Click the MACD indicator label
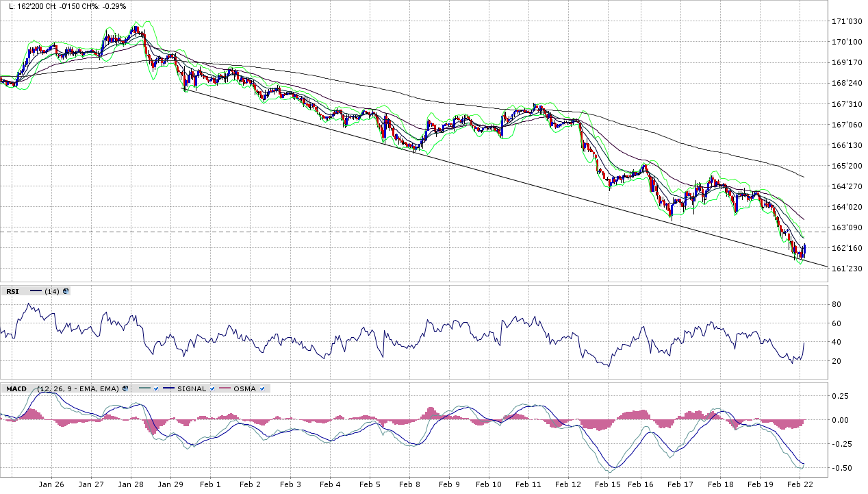The image size is (868, 494). (x=16, y=388)
